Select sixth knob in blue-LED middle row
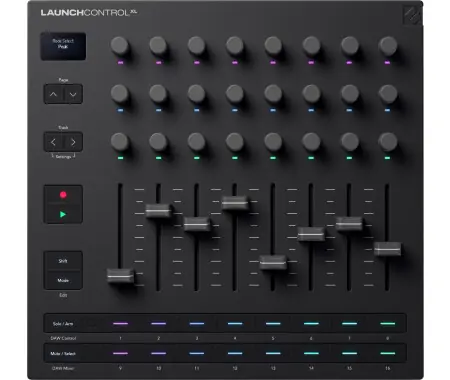The width and height of the screenshot is (450, 380). coord(311,94)
